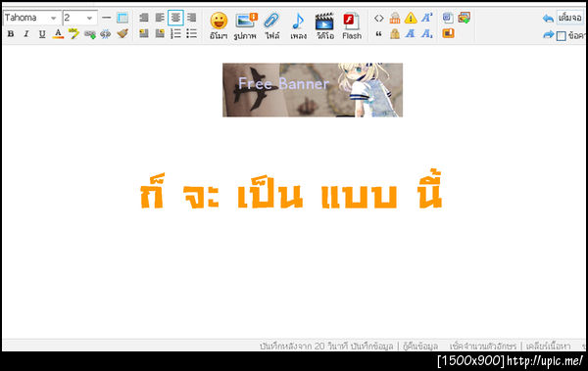This screenshot has width=588, height=371.
Task: Apply superscript text formatting
Action: click(426, 18)
